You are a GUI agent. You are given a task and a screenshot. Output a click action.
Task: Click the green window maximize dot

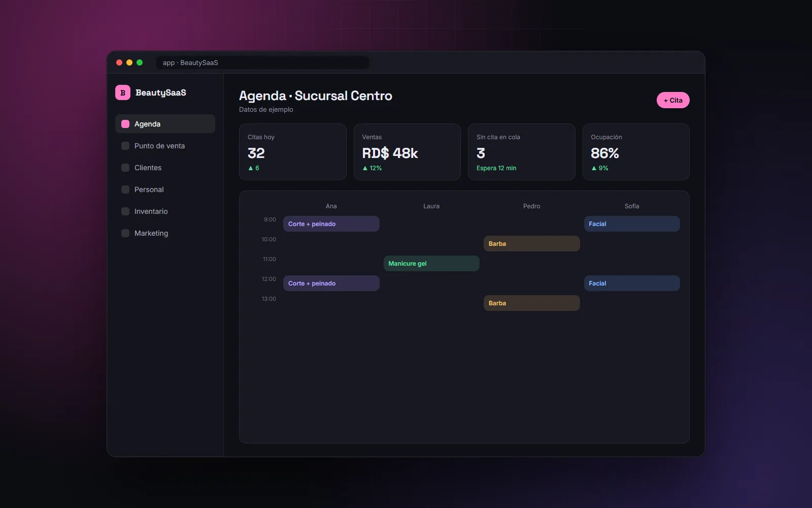(140, 62)
